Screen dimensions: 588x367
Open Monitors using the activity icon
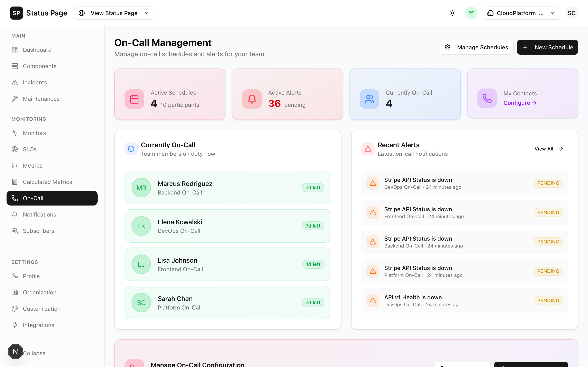click(x=15, y=133)
